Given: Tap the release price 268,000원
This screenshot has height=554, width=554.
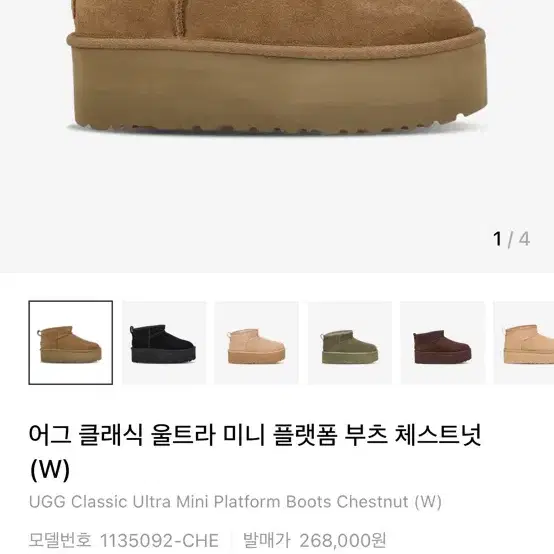Looking at the screenshot, I should click(x=343, y=540).
